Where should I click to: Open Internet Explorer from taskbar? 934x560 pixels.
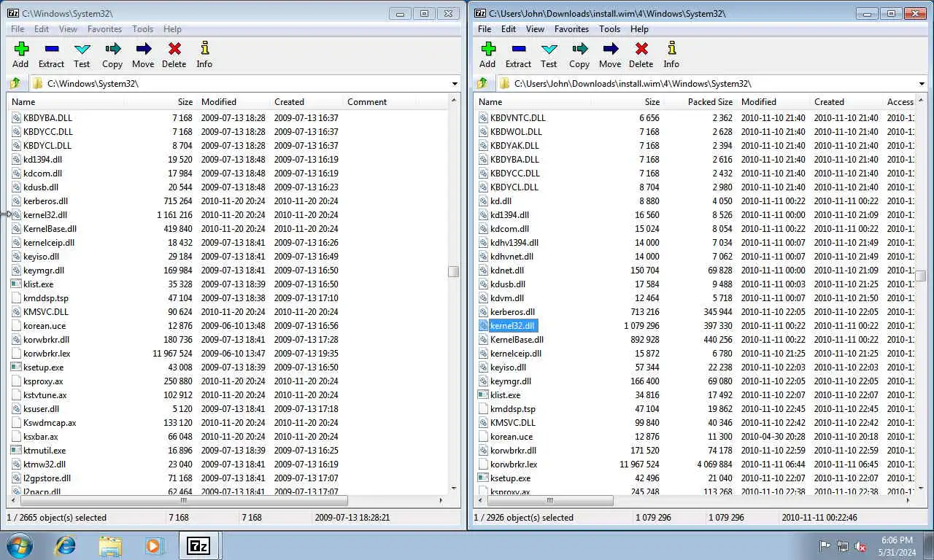tap(66, 545)
